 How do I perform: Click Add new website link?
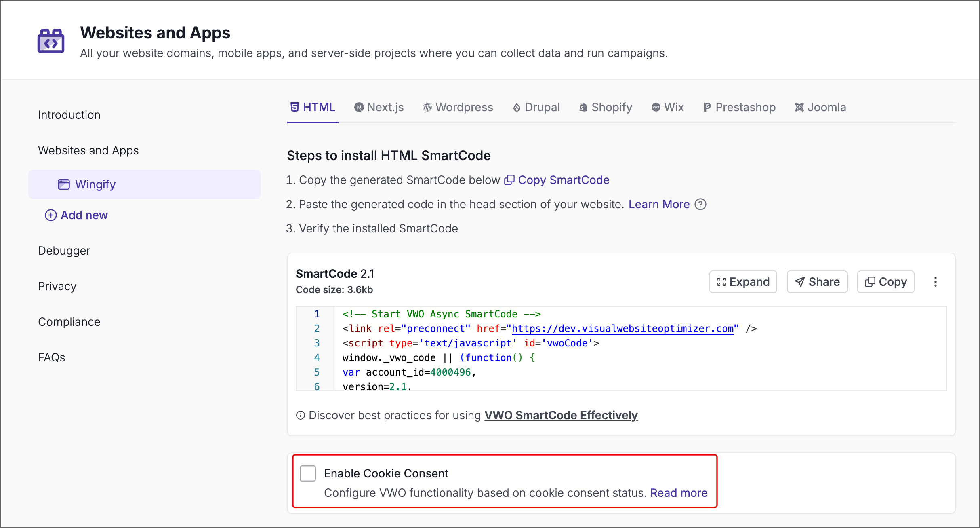(x=76, y=215)
